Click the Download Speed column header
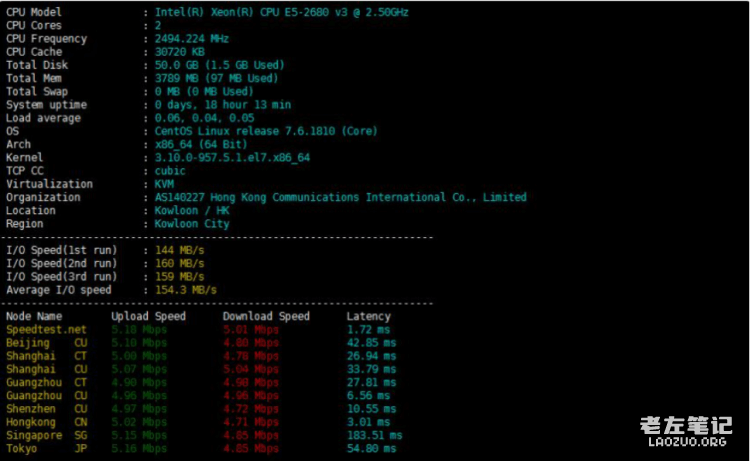 (x=266, y=316)
